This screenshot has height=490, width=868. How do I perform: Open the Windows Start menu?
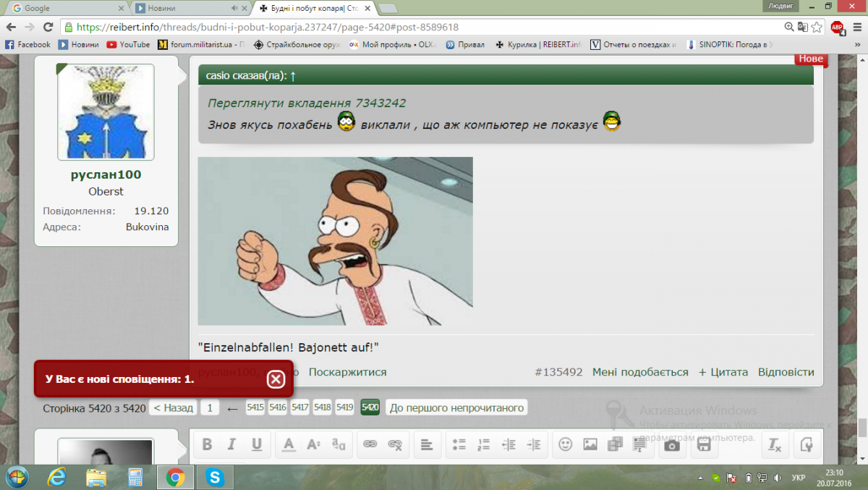[16, 477]
